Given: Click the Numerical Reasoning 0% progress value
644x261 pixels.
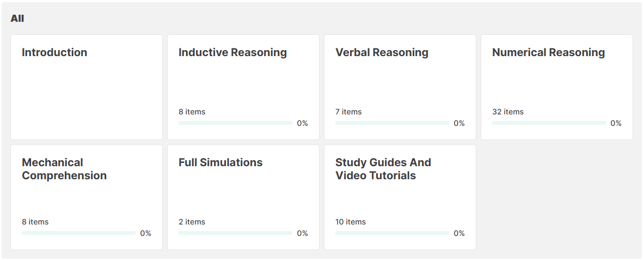Looking at the screenshot, I should 616,123.
